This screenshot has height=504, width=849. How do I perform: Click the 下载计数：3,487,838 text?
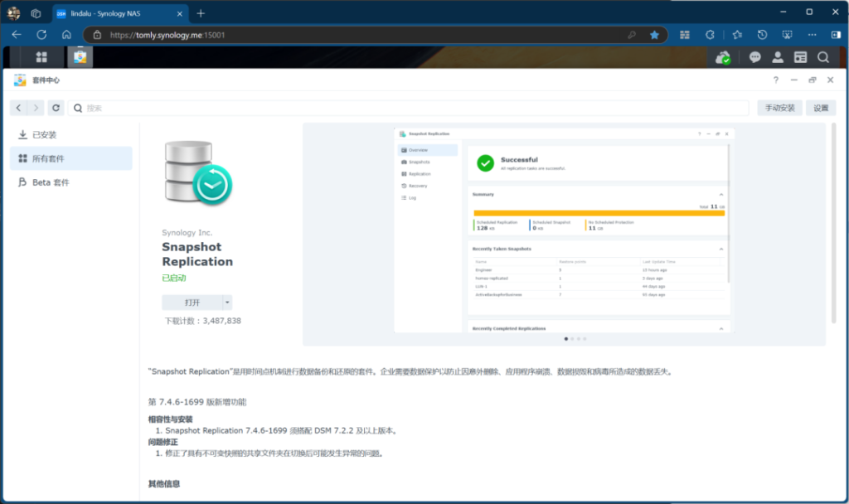click(x=202, y=321)
